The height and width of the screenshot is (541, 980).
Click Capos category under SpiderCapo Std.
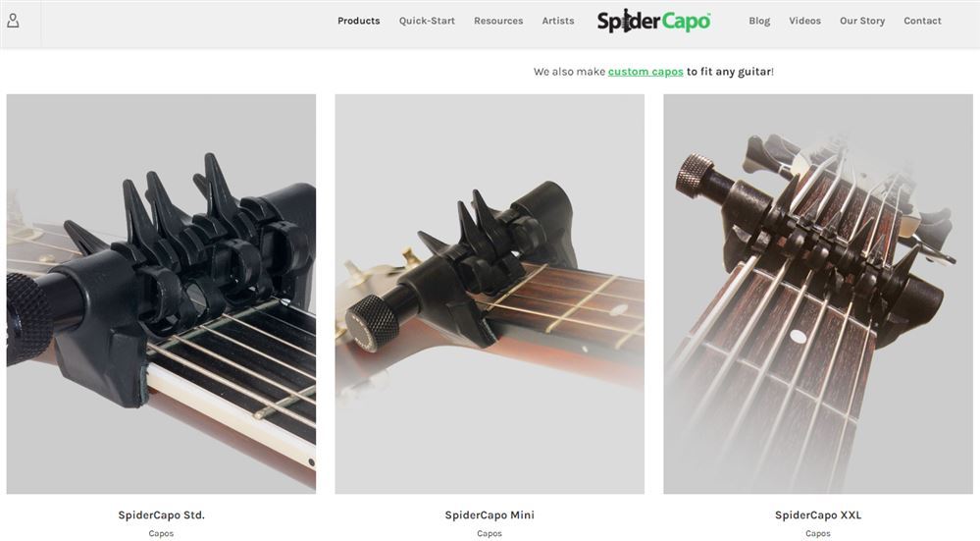(161, 533)
